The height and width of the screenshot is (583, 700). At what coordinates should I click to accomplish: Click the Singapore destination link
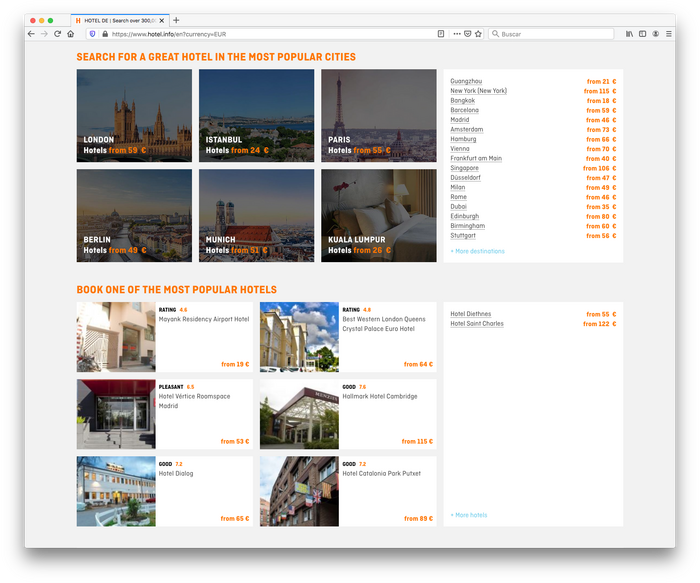[x=464, y=168]
